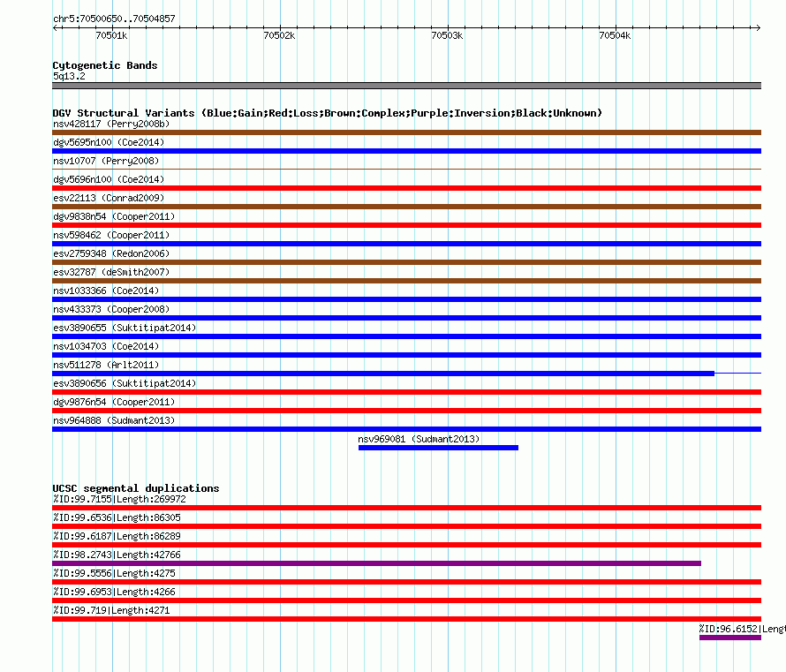
Task: Select the blue dgv5695n100 gain bar
Action: click(406, 151)
